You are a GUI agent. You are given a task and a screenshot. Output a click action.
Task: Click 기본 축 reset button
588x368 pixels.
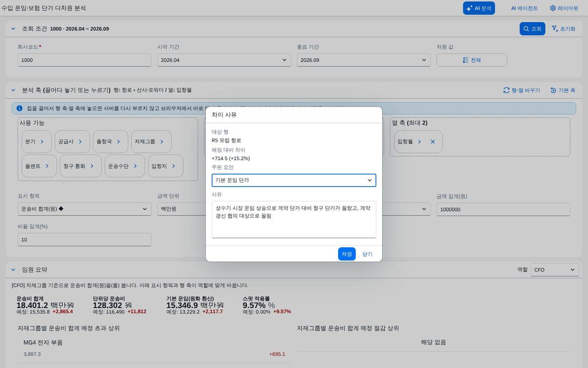tap(563, 90)
